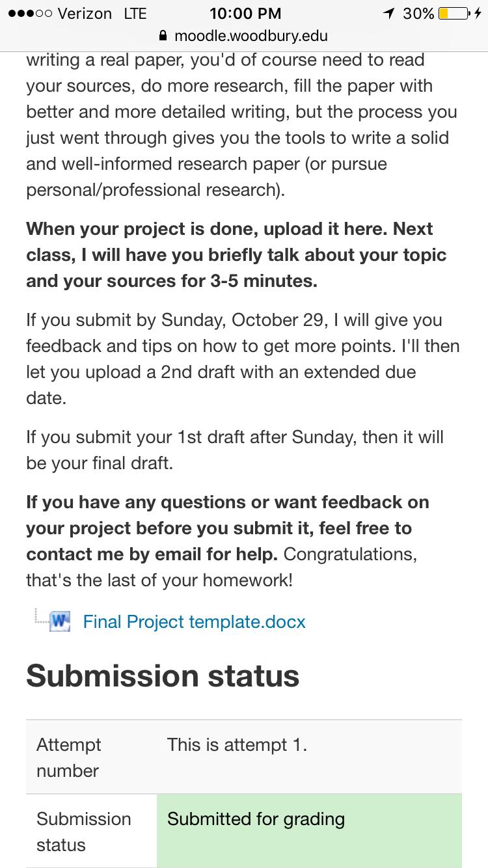Tap the signal strength dots indicator
The height and width of the screenshot is (868, 488).
click(29, 13)
